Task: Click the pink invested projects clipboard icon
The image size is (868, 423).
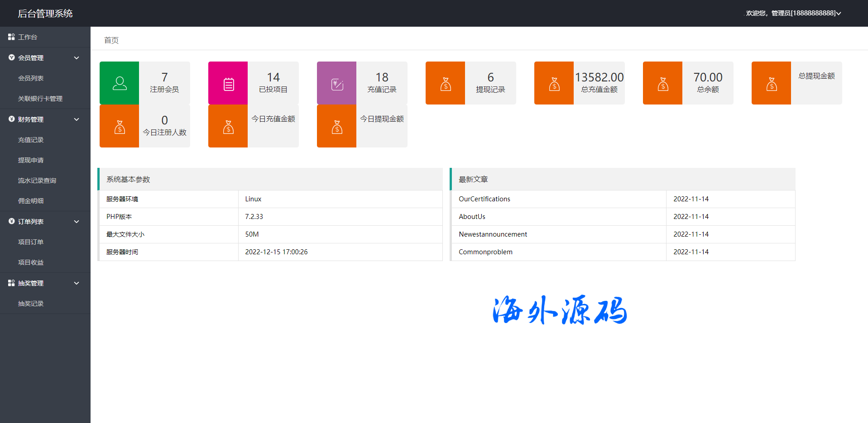Action: pos(228,84)
